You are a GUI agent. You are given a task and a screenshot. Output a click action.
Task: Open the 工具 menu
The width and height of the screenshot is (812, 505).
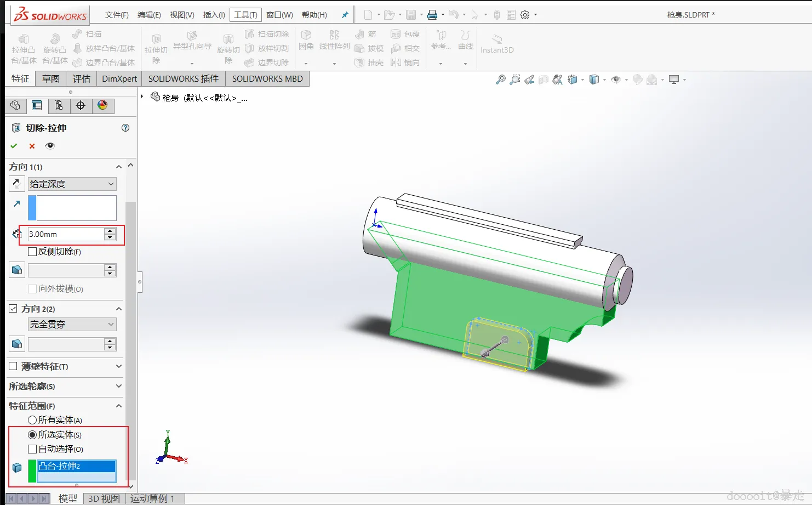tap(245, 15)
